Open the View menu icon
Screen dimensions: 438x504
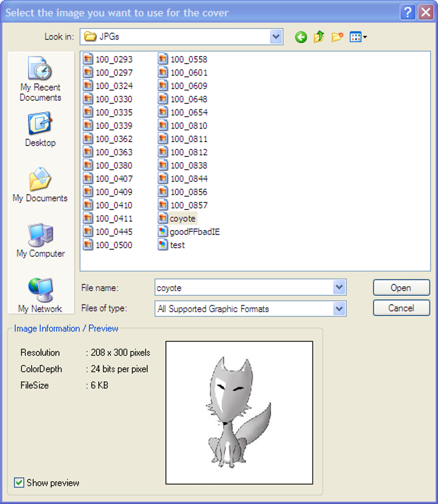(x=358, y=37)
